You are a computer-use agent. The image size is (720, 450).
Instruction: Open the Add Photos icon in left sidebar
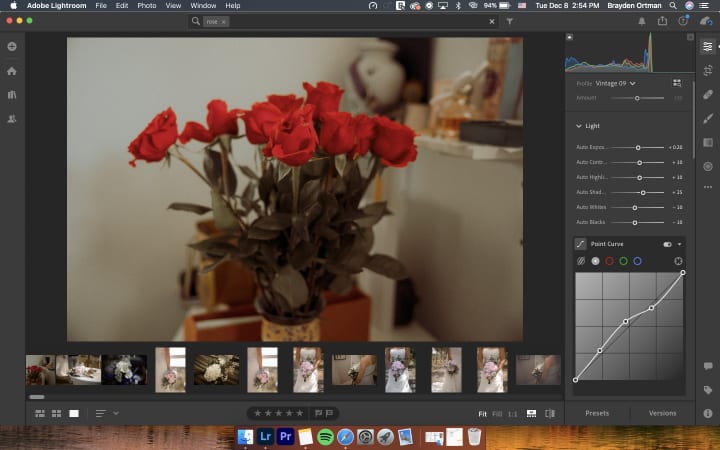coord(12,46)
